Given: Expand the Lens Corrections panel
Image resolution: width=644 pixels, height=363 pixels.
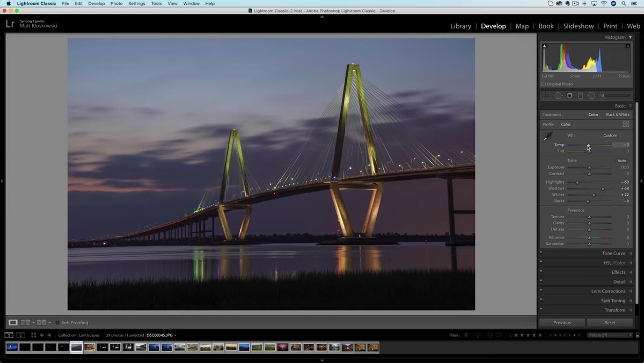Looking at the screenshot, I should 630,291.
